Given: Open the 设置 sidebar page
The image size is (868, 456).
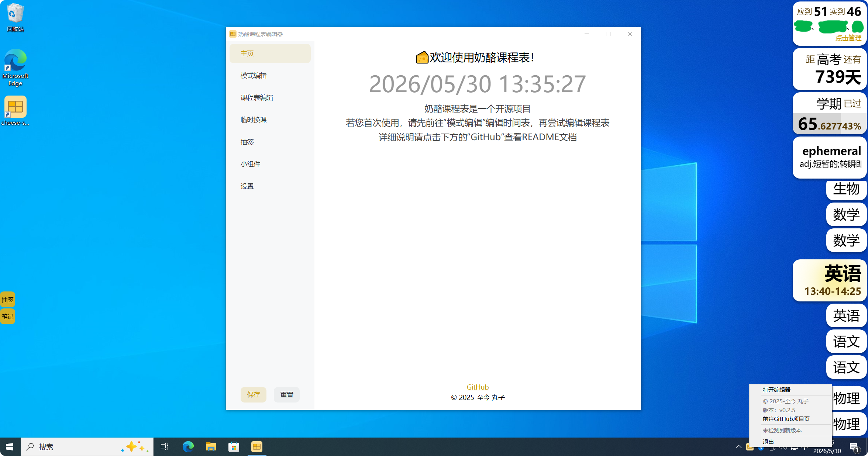Looking at the screenshot, I should coord(270,186).
